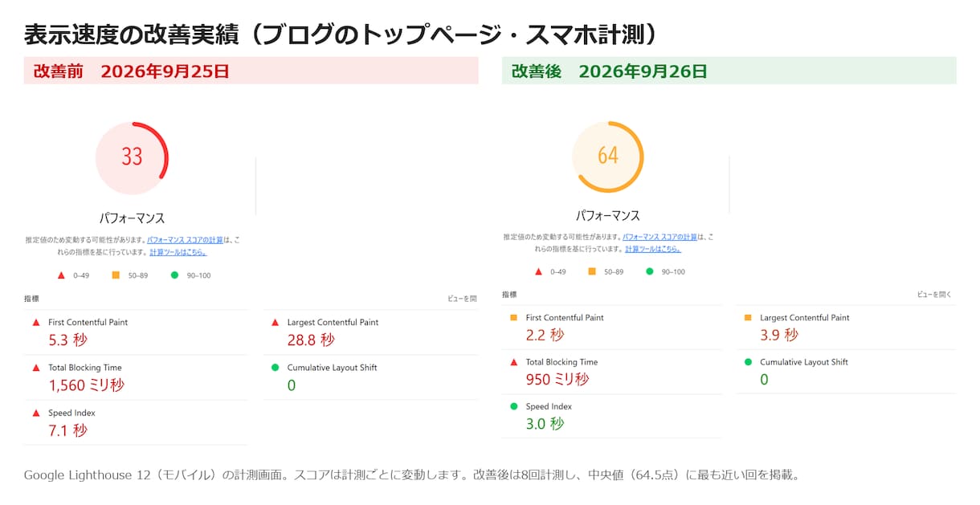Click the 90–100 legend text in 改善後 panel

673,271
